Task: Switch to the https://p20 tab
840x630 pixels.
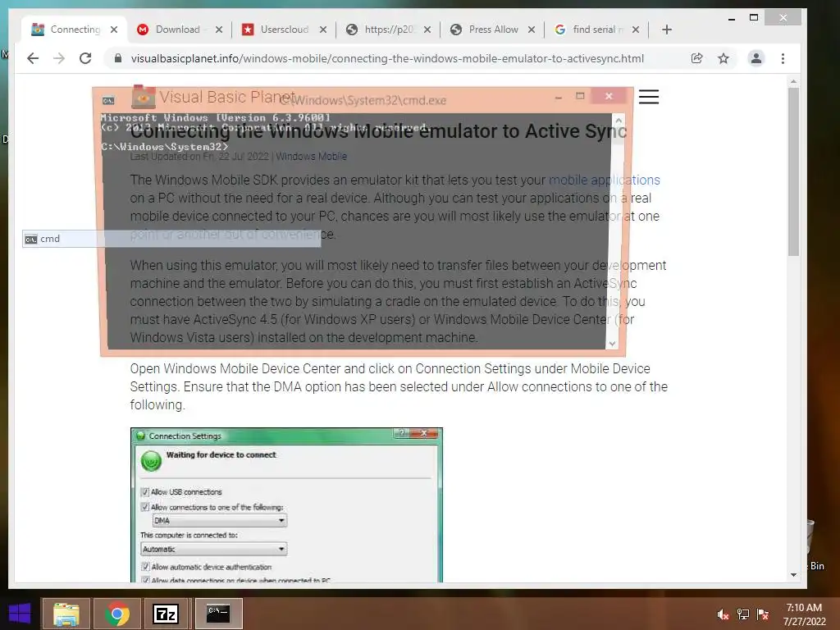Action: pos(387,30)
